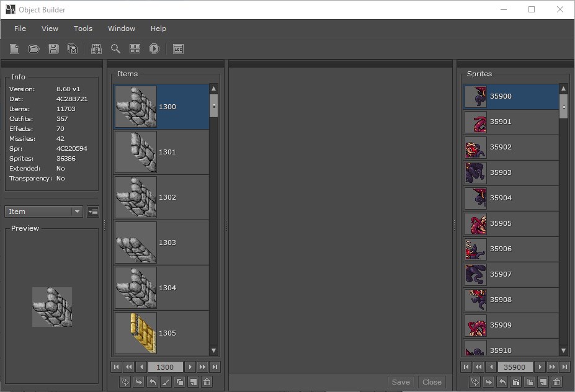The image size is (575, 392).
Task: Click the list options icon beside Item dropdown
Action: (93, 212)
